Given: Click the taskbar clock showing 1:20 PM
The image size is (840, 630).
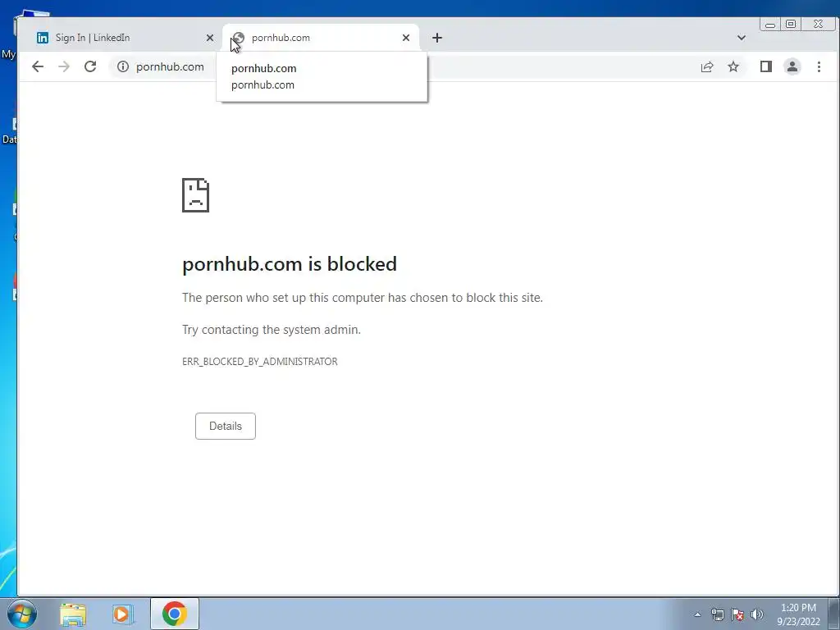Looking at the screenshot, I should (798, 614).
